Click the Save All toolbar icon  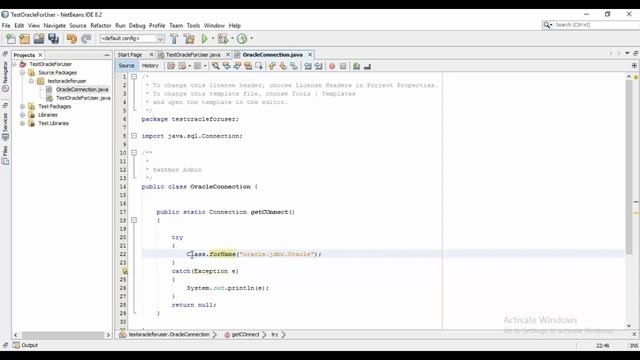tap(53, 39)
